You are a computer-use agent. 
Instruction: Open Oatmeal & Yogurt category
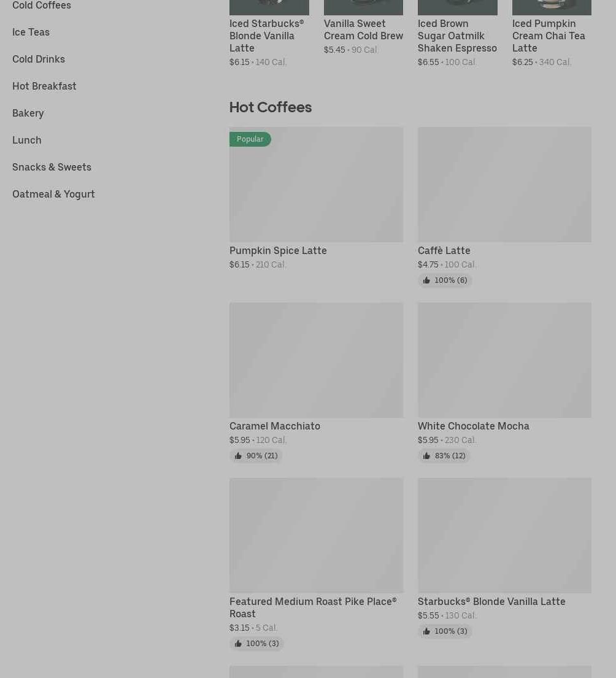(x=53, y=194)
